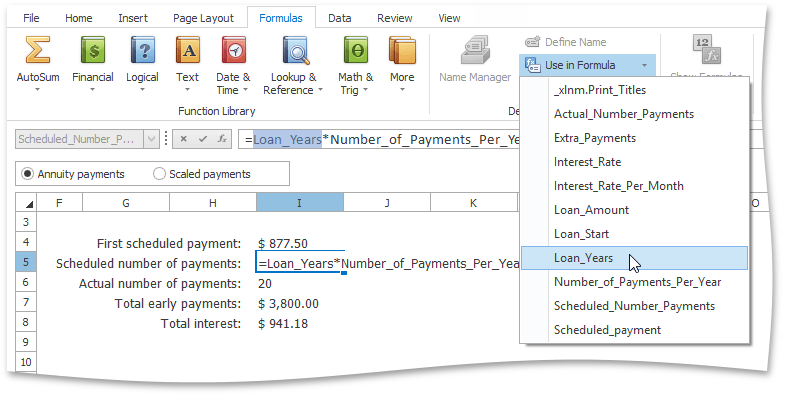Click the insert function fx icon
Screen dimensions: 786x398
click(222, 139)
